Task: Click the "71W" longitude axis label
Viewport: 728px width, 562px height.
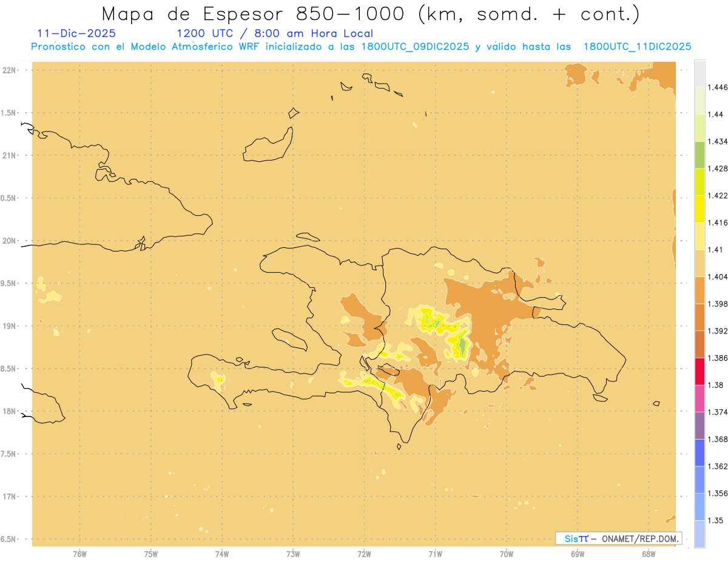Action: (435, 553)
